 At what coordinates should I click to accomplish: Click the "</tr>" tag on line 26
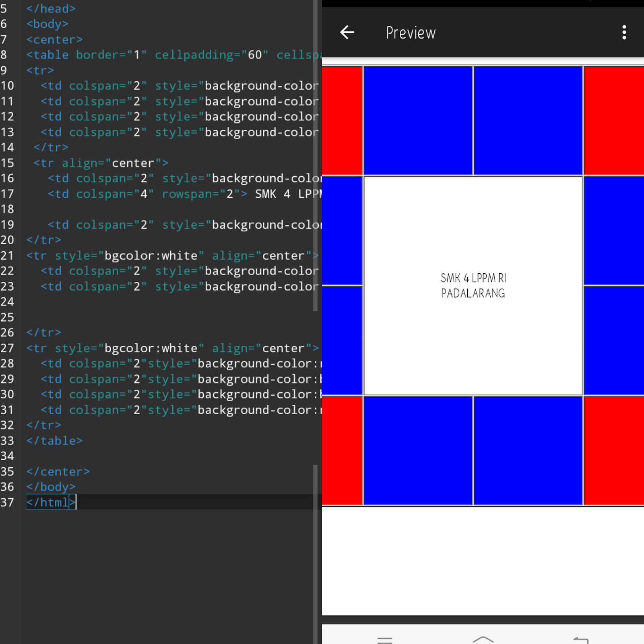[43, 332]
